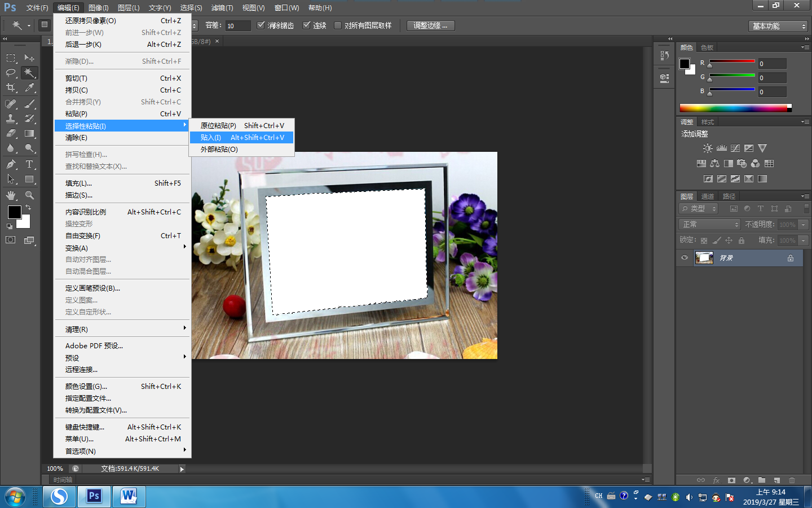The width and height of the screenshot is (812, 508).
Task: Switch to the 色板 tab
Action: (x=707, y=47)
